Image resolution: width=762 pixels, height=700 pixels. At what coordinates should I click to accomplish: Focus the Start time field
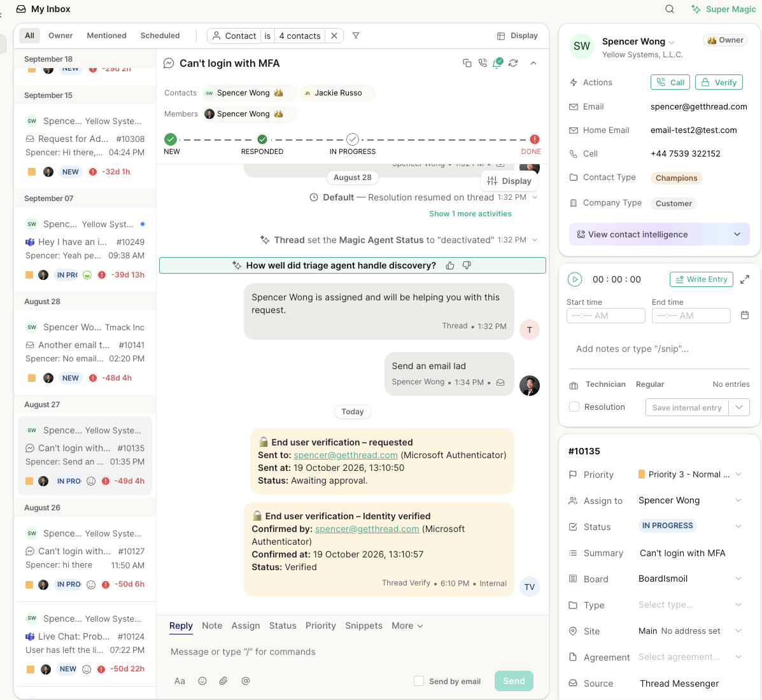(x=605, y=316)
